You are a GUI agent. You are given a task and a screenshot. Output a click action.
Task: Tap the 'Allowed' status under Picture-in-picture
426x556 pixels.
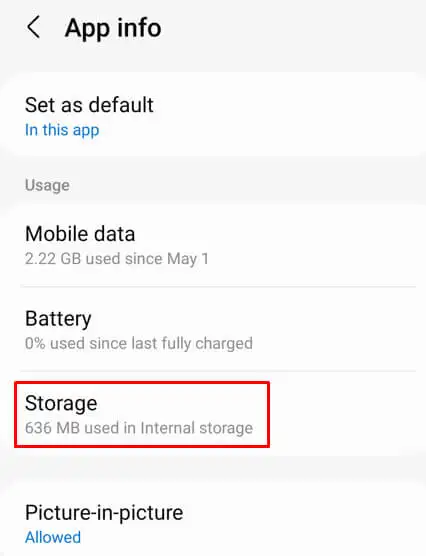(x=53, y=537)
